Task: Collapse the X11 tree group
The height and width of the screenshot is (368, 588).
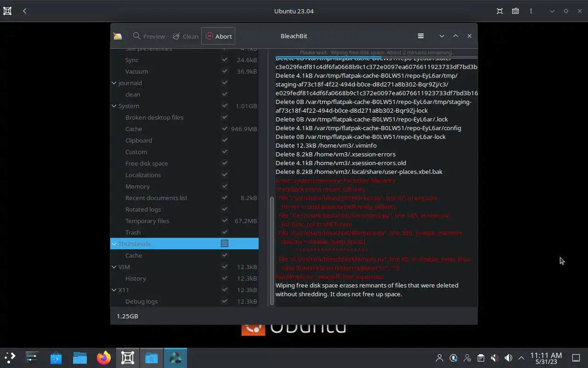Action: coord(114,290)
